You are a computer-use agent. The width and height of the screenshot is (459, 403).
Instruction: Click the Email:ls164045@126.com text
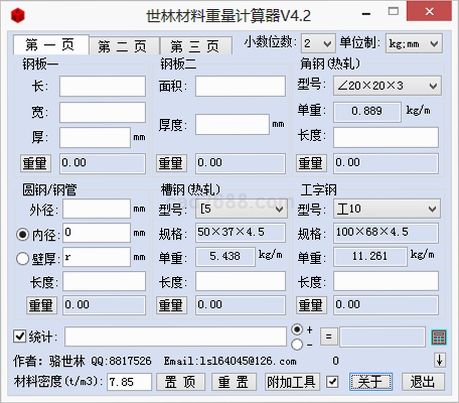tap(230, 361)
